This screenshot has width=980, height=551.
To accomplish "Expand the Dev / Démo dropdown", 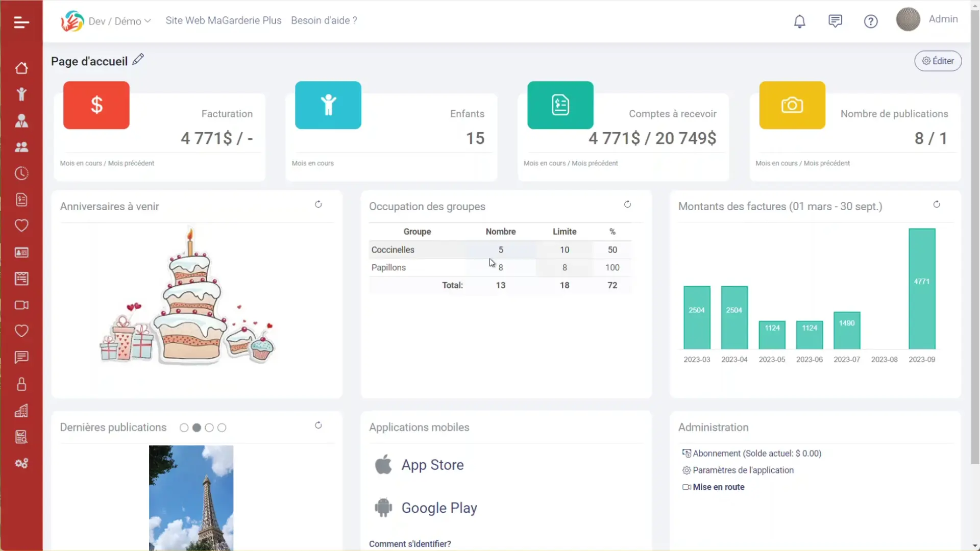I will [x=120, y=21].
